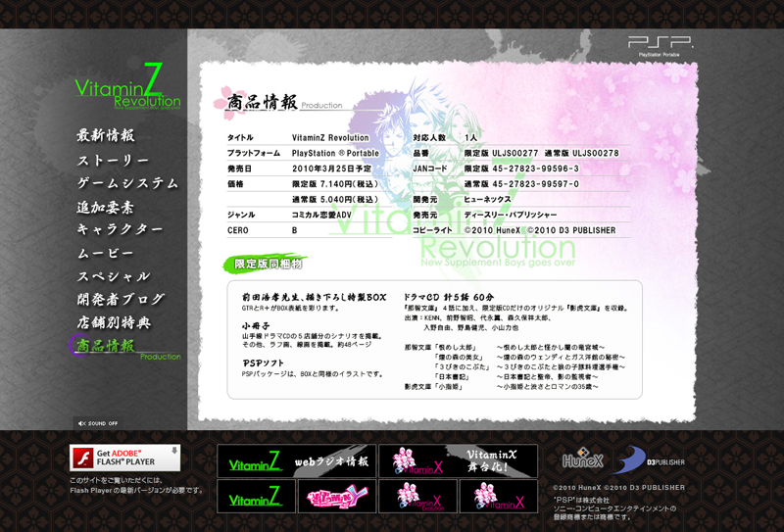Open the スペシャル page
This screenshot has height=532, width=784.
coord(113,276)
